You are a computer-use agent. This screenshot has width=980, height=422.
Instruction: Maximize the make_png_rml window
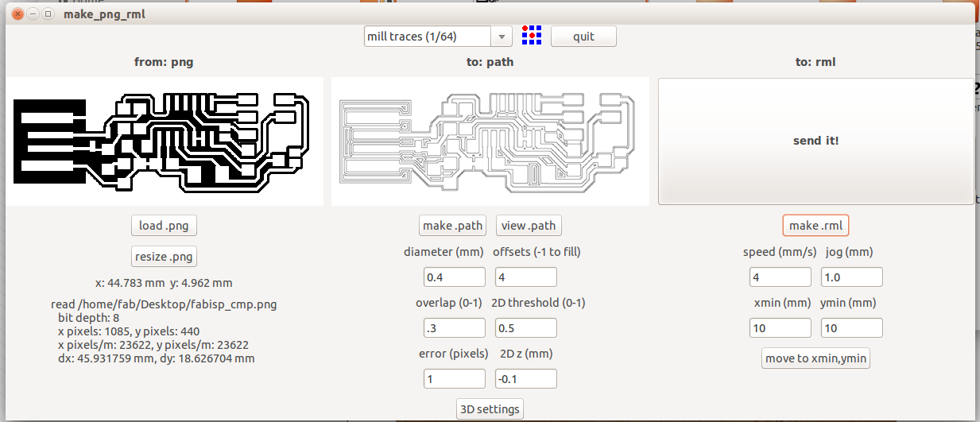pyautogui.click(x=48, y=14)
